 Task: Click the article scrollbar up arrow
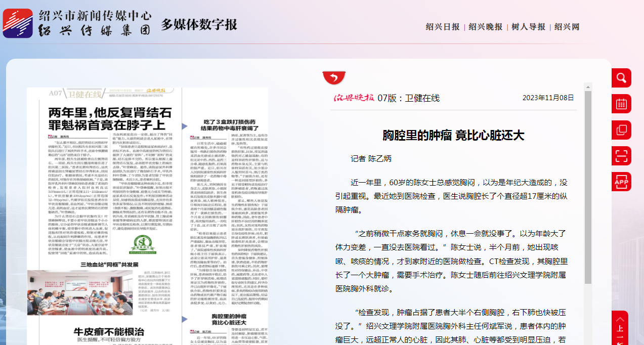[x=588, y=87]
